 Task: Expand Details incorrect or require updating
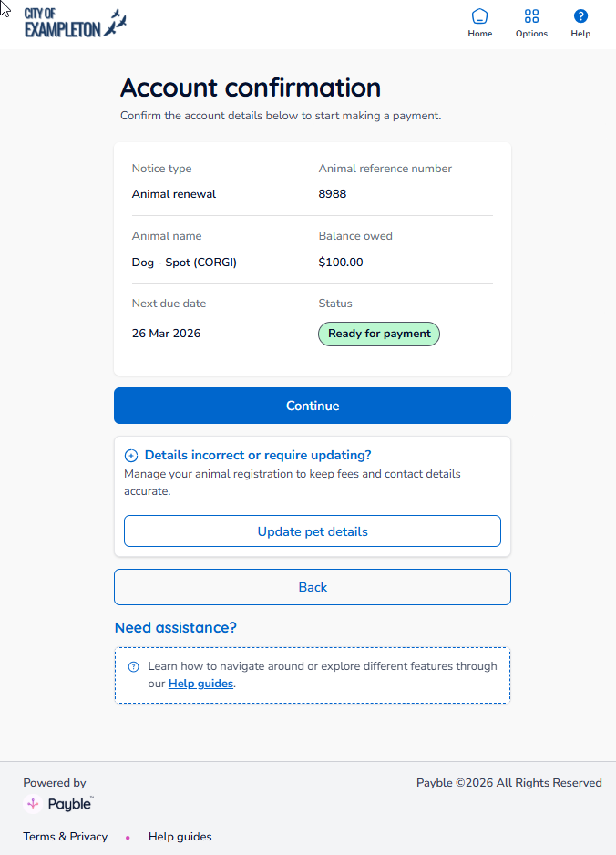click(x=258, y=455)
